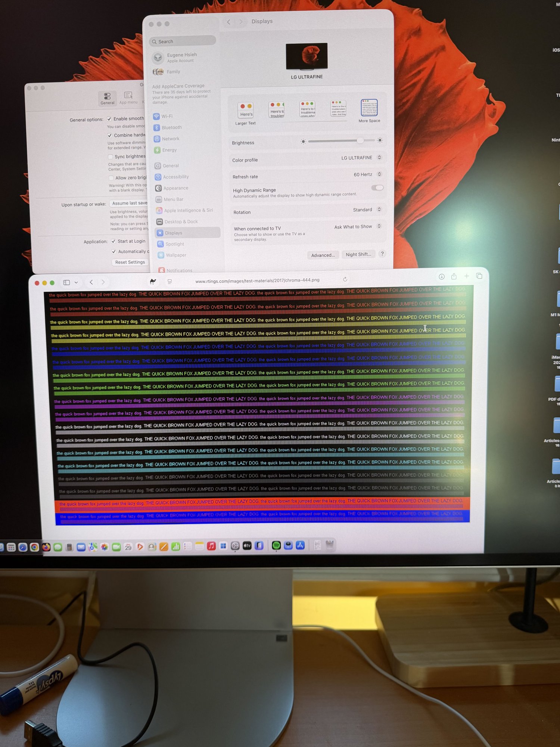
Task: Open Calendar showing 29 in Dock
Action: (128, 547)
